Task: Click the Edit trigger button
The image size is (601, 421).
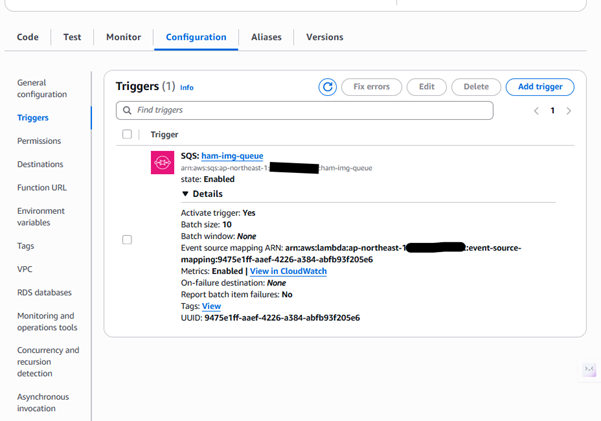Action: point(427,87)
